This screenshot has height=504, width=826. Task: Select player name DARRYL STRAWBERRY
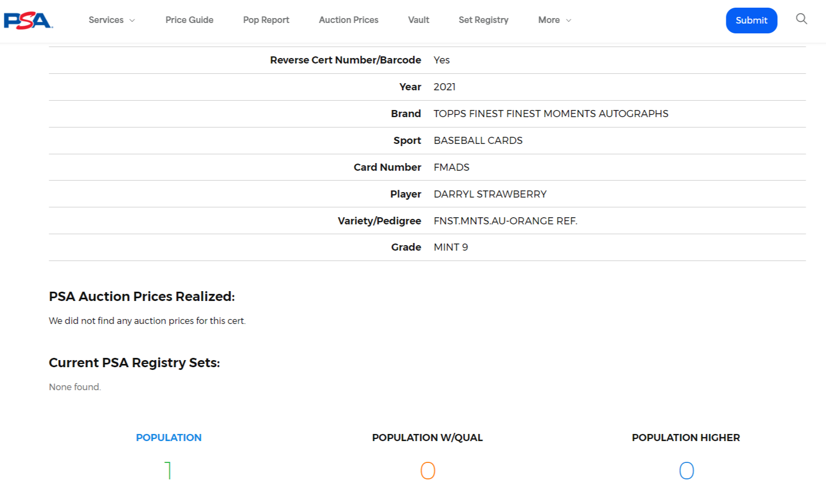pos(490,194)
